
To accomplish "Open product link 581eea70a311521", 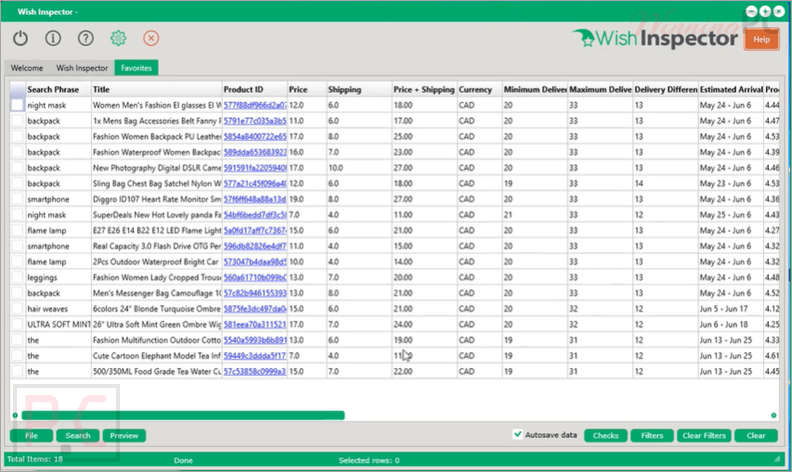I will [x=255, y=324].
